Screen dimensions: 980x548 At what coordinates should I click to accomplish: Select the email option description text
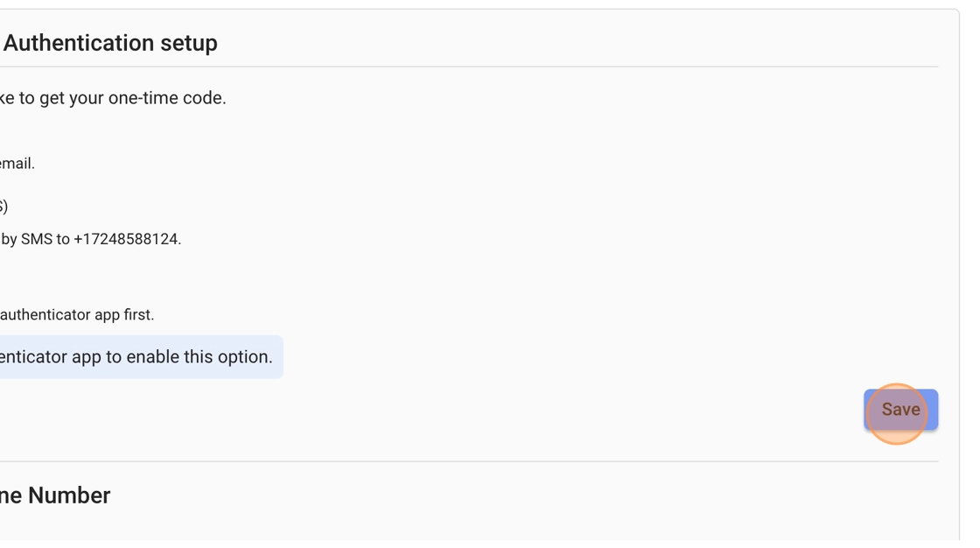pos(17,164)
